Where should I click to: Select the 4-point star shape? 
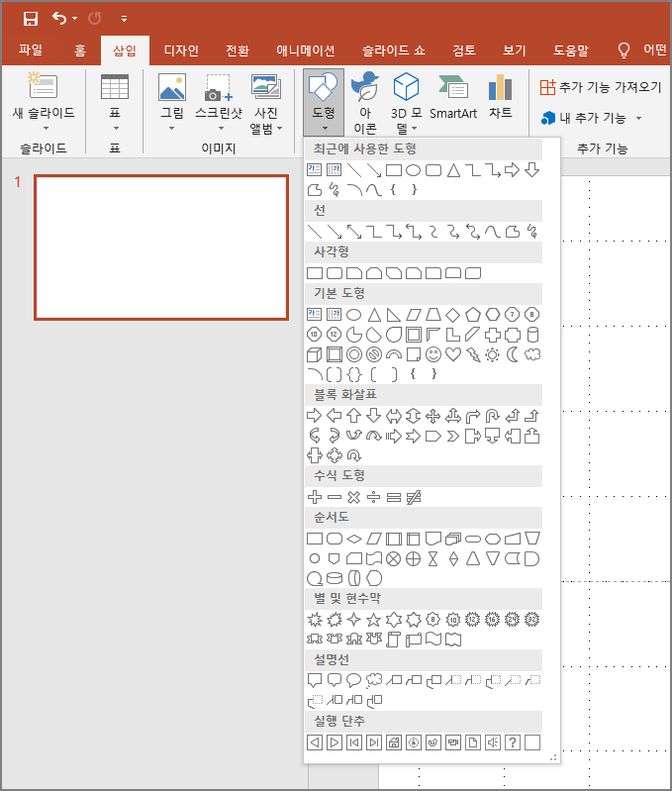(354, 620)
